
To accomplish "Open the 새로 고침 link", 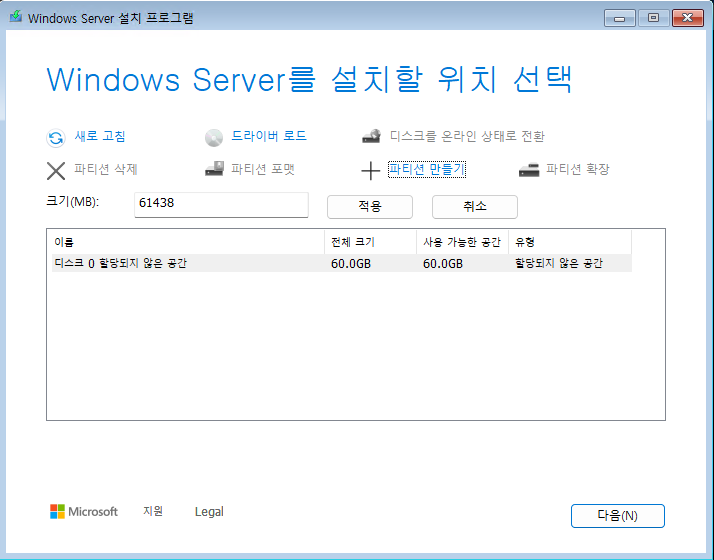I will 100,136.
